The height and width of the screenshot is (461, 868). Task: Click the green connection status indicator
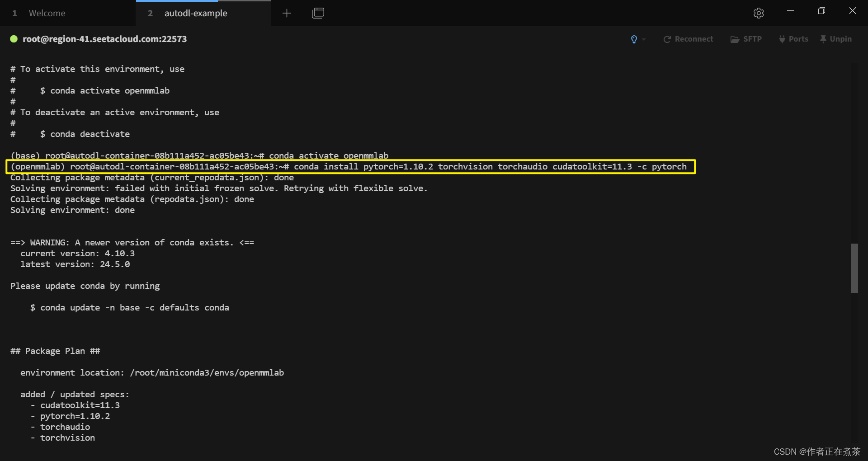click(x=14, y=39)
